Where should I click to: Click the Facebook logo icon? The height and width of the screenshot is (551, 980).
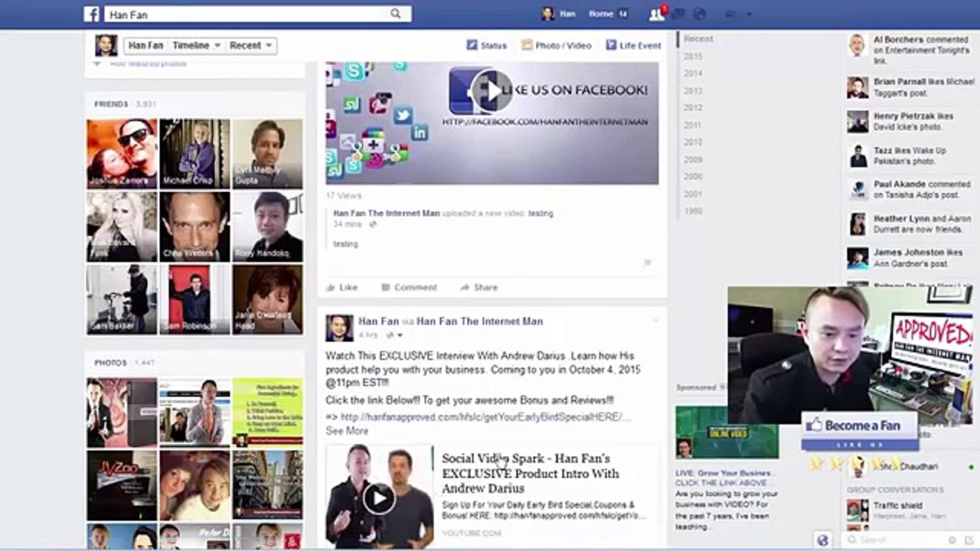[x=92, y=14]
